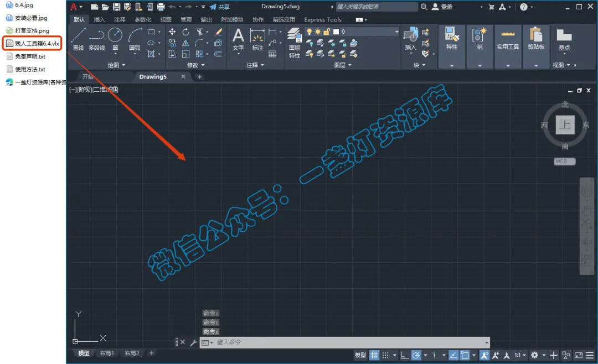This screenshot has height=364, width=598.
Task: Click the help question mark icon
Action: (x=524, y=7)
